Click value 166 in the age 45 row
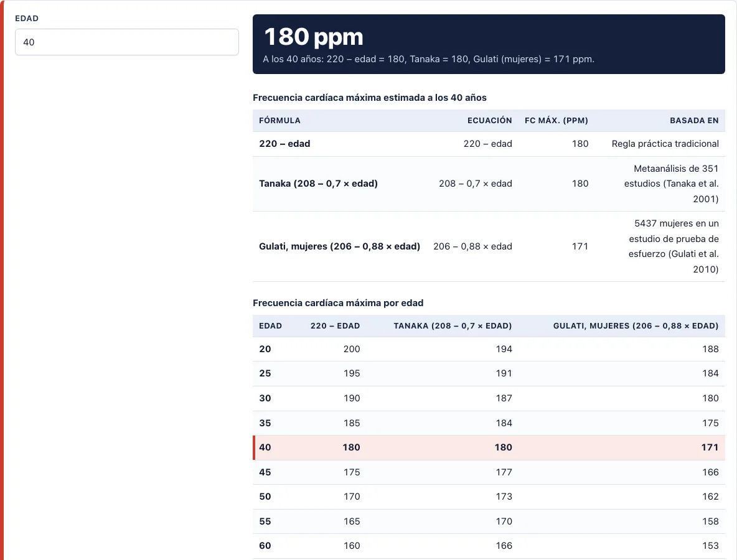Viewport: 737px width, 560px height. 710,472
